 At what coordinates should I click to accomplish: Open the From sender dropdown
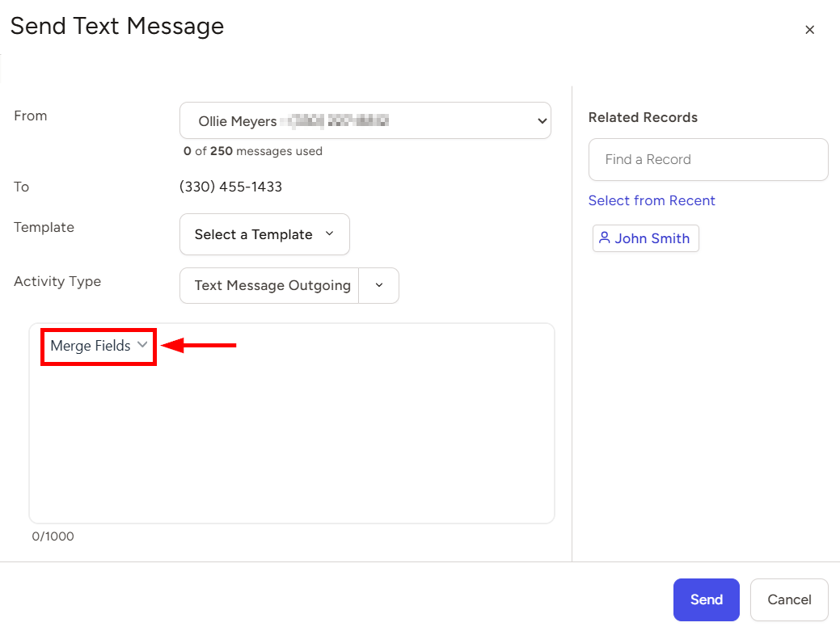(x=365, y=120)
